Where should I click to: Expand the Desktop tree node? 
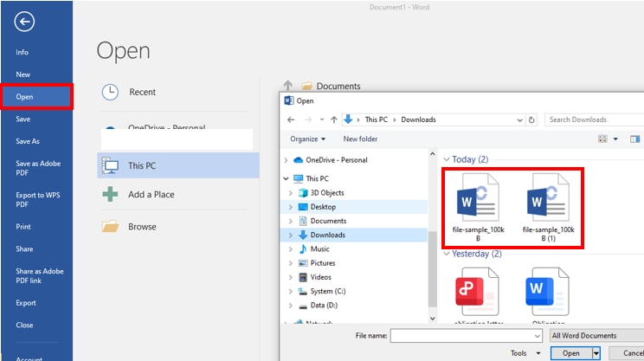coord(290,207)
